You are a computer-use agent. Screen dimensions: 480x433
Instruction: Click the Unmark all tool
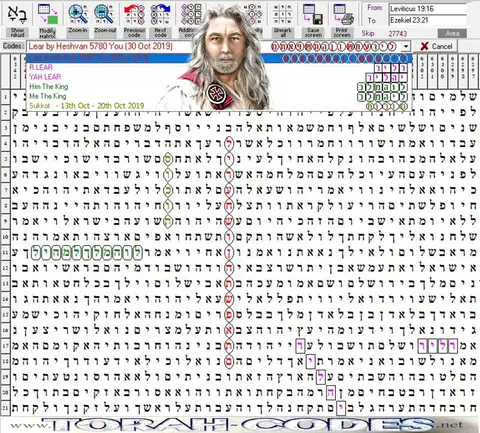(282, 19)
